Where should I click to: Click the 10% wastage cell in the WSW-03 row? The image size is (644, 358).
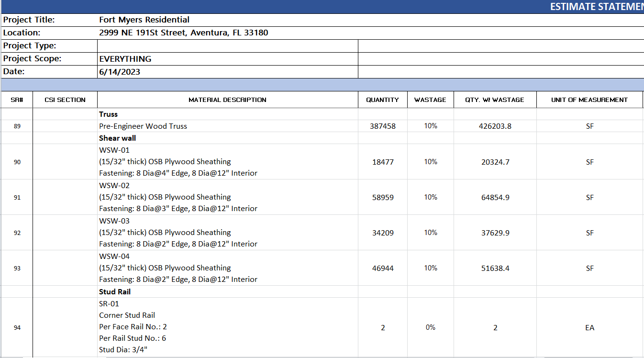coord(431,233)
